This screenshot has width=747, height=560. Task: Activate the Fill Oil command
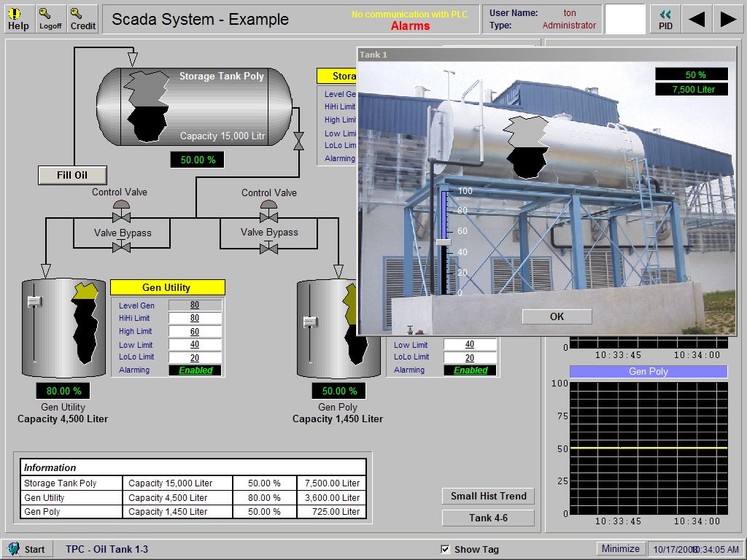pyautogui.click(x=72, y=175)
